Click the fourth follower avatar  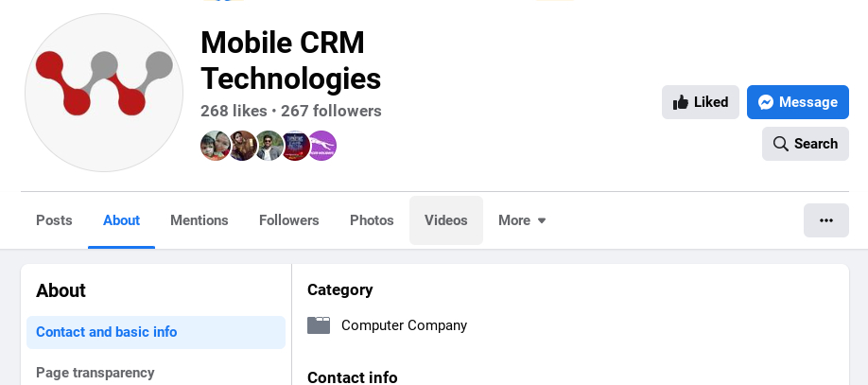coord(295,146)
